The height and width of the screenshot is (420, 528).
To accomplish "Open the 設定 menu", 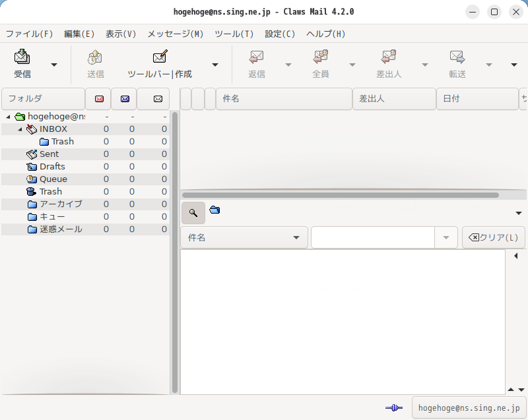I will 279,34.
